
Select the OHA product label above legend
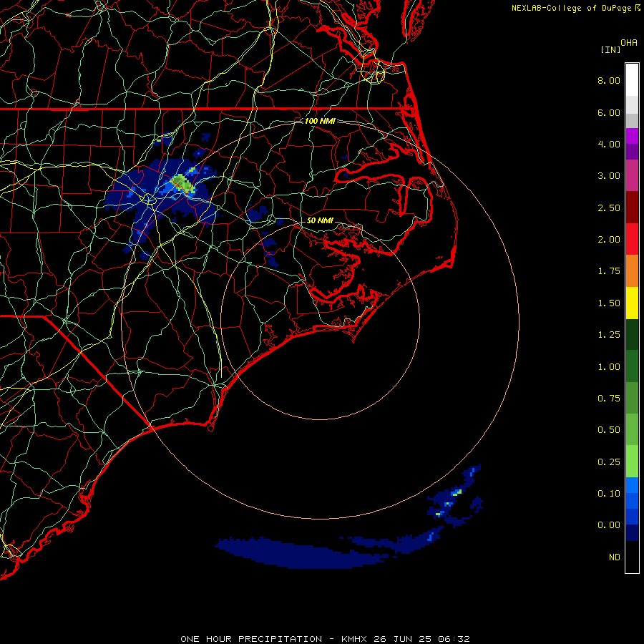(x=629, y=43)
